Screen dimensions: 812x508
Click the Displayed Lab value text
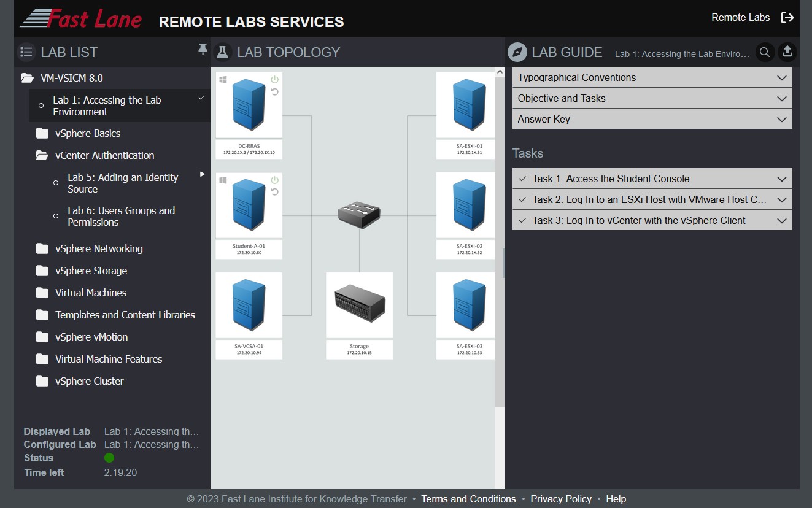click(152, 431)
